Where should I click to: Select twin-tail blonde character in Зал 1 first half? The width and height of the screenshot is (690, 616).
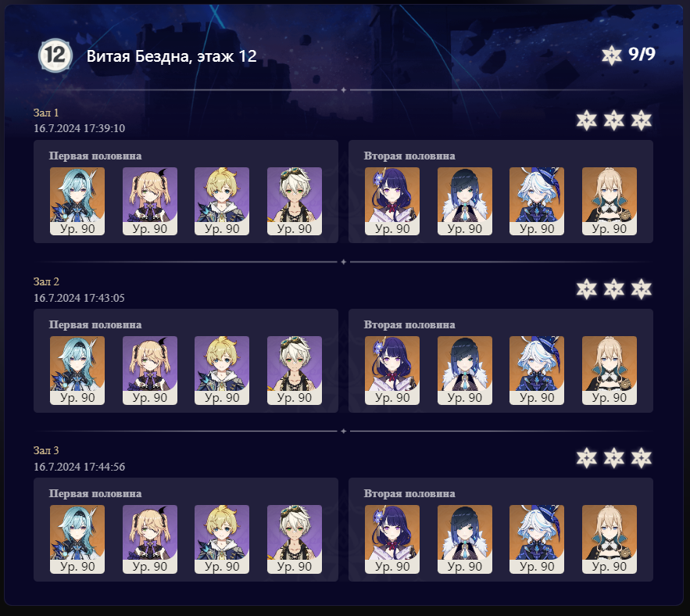click(149, 201)
